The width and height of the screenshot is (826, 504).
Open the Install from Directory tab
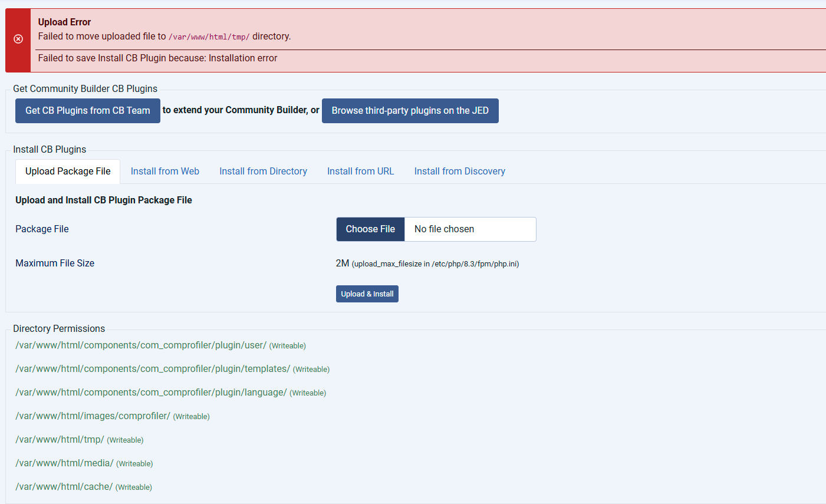(264, 172)
